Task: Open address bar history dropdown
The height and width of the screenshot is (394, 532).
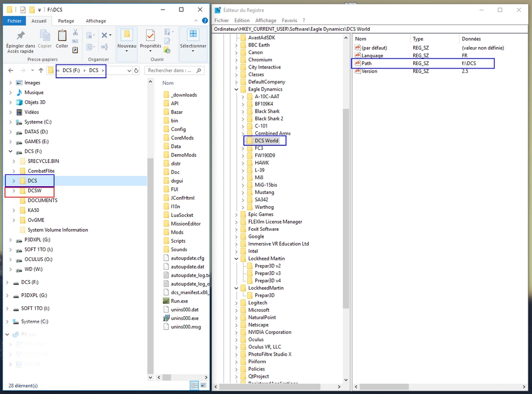Action: click(x=129, y=71)
